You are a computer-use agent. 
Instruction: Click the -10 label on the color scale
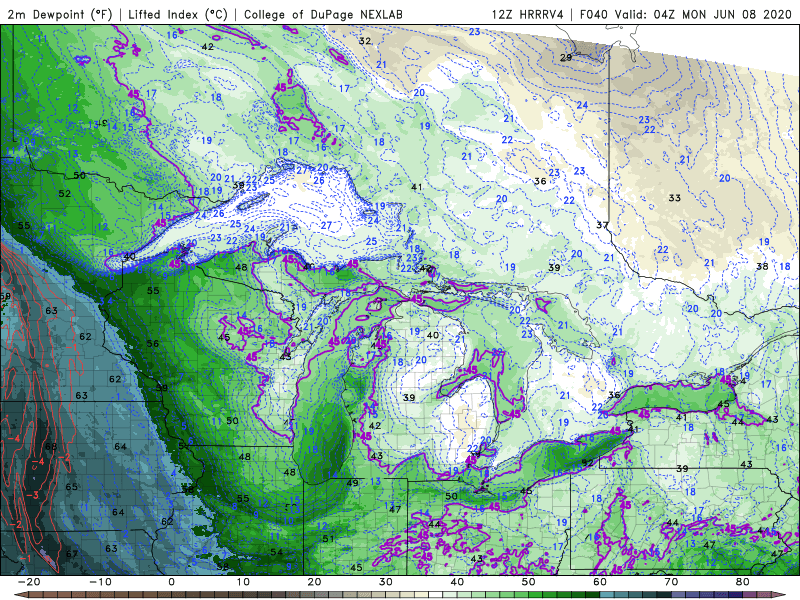click(x=100, y=582)
